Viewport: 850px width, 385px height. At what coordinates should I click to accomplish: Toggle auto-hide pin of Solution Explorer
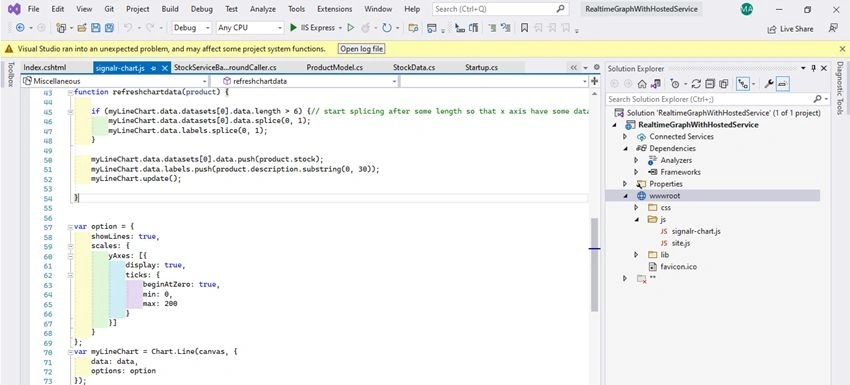813,68
